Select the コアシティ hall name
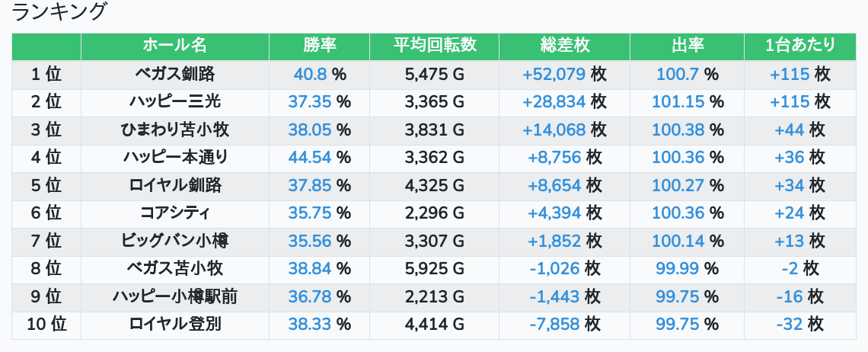 [x=174, y=213]
